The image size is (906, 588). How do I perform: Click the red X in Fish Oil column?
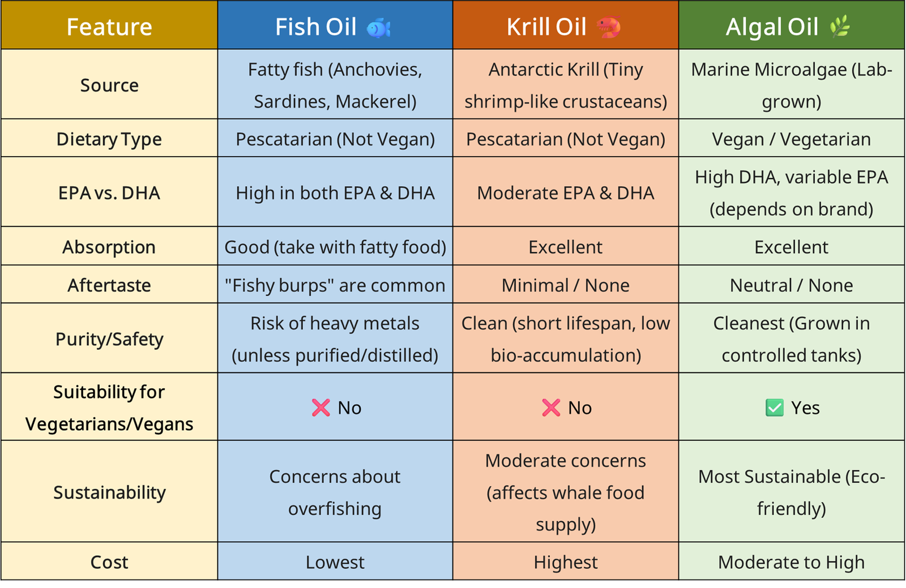click(320, 407)
